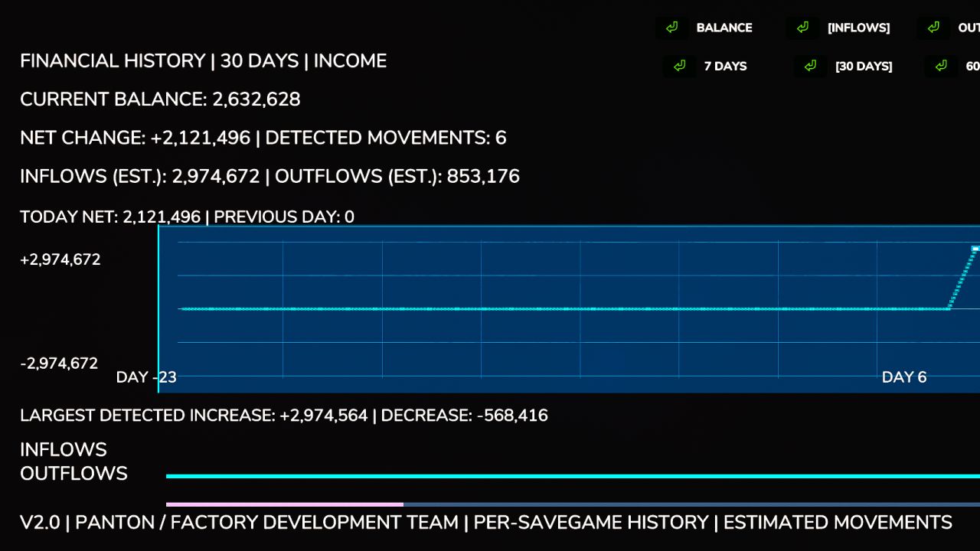The width and height of the screenshot is (980, 551).
Task: Click the DAY -23 axis label
Action: [146, 377]
